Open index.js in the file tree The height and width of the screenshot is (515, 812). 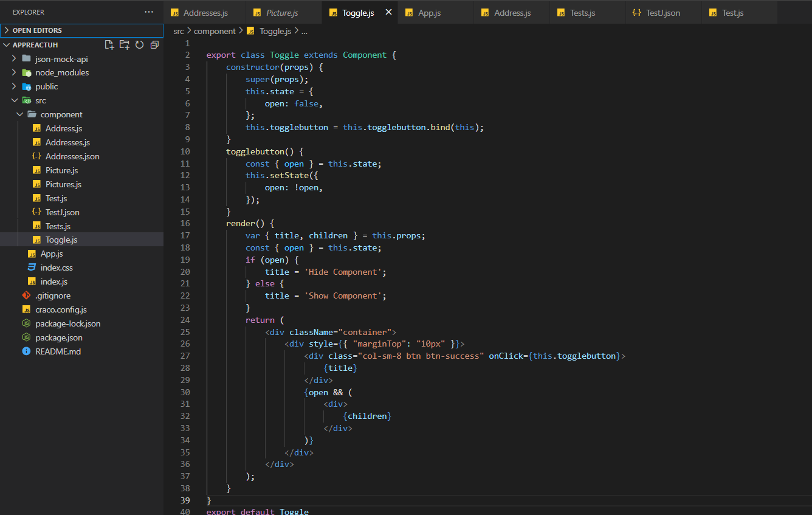pos(82,282)
